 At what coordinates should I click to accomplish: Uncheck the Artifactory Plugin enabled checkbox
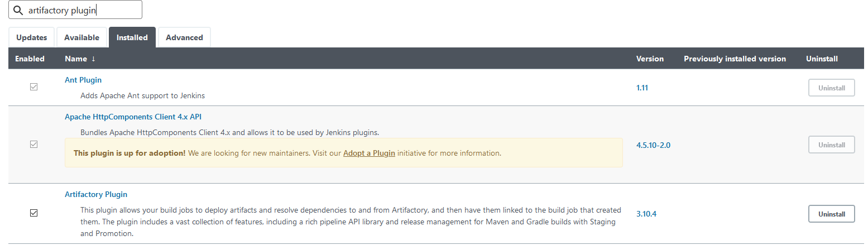tap(33, 213)
